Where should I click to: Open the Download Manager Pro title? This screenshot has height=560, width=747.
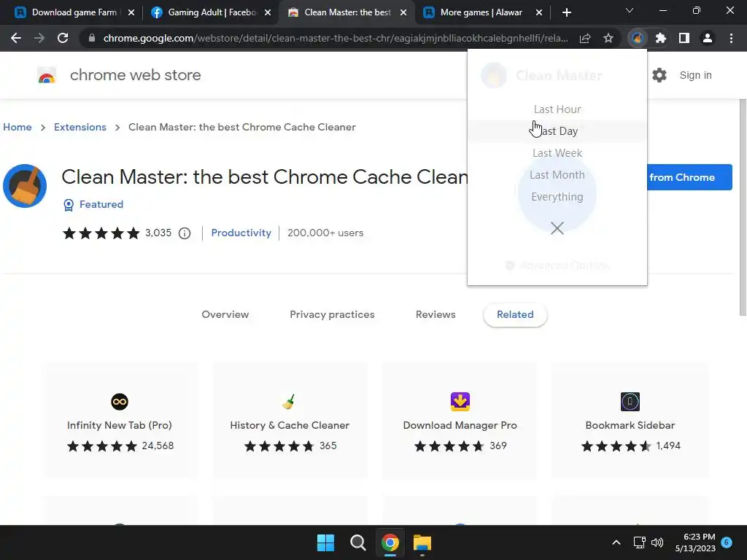click(x=460, y=425)
